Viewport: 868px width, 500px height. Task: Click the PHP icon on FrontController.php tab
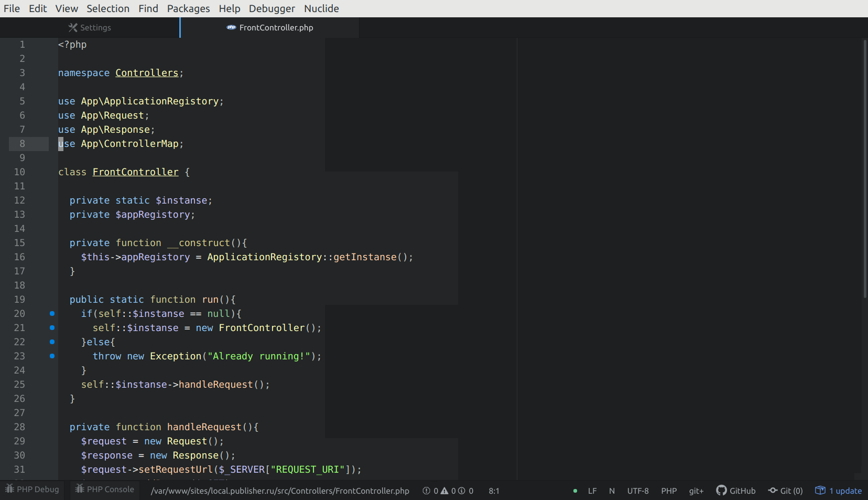(x=231, y=27)
